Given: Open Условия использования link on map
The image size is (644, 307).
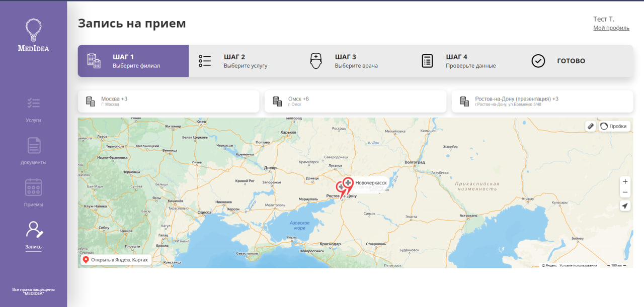Looking at the screenshot, I should click(x=578, y=265).
